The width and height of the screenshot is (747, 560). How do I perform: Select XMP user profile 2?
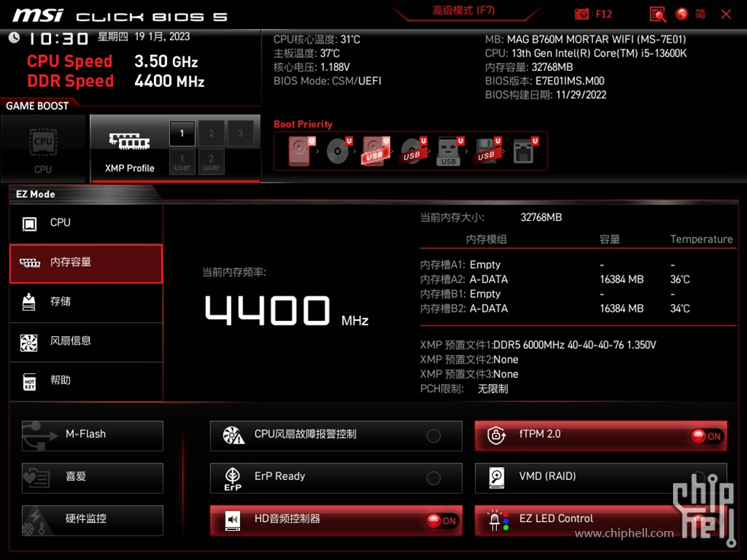click(212, 162)
